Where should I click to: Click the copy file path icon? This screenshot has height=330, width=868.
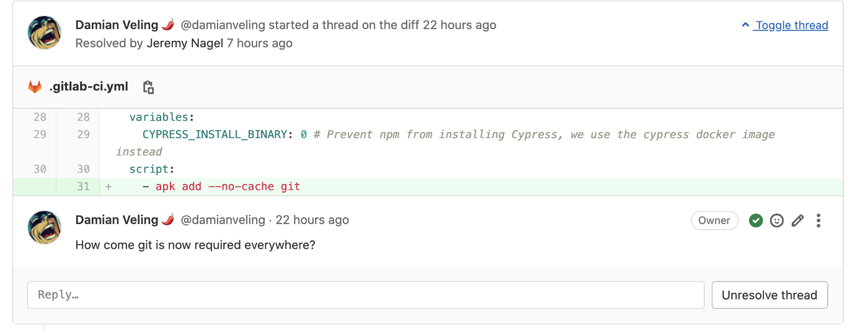(148, 87)
